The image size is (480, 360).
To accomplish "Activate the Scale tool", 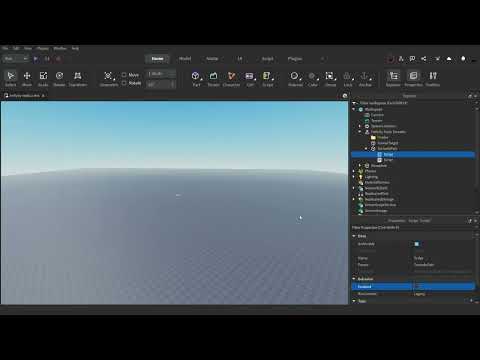I will (x=43, y=79).
